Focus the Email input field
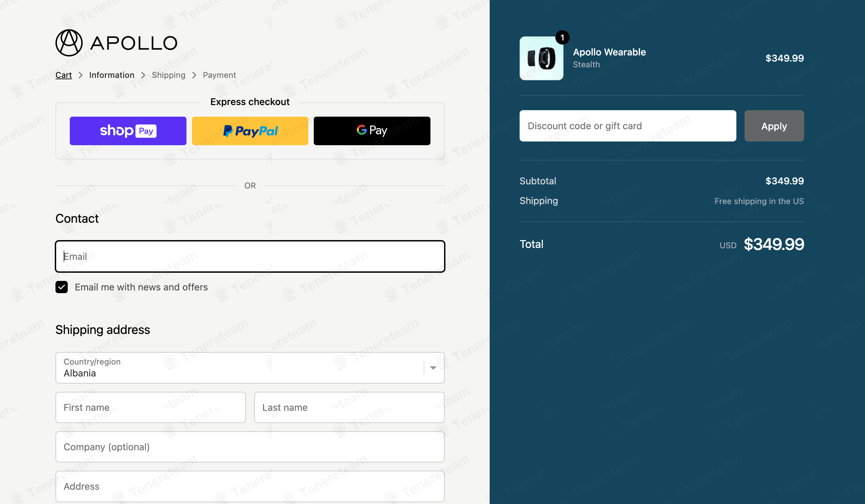This screenshot has width=865, height=504. 250,256
